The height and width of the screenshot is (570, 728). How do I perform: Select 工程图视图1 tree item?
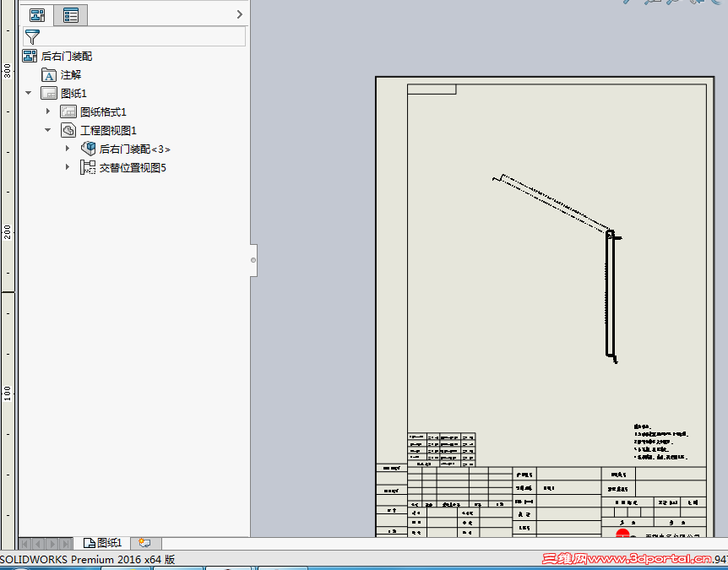108,130
